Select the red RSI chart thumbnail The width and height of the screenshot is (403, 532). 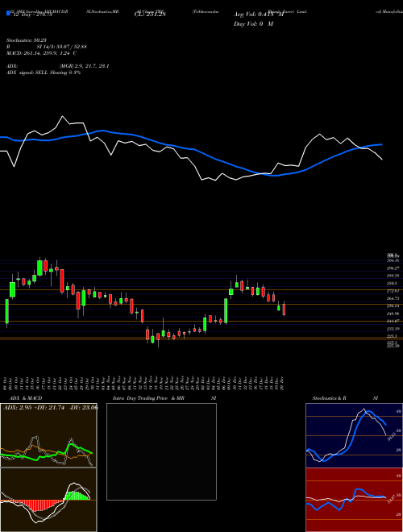(x=354, y=500)
